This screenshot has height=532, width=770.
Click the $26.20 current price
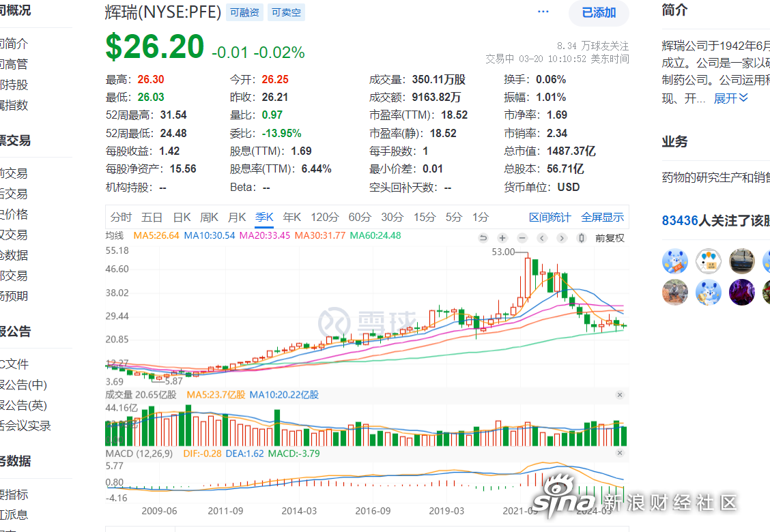(155, 47)
